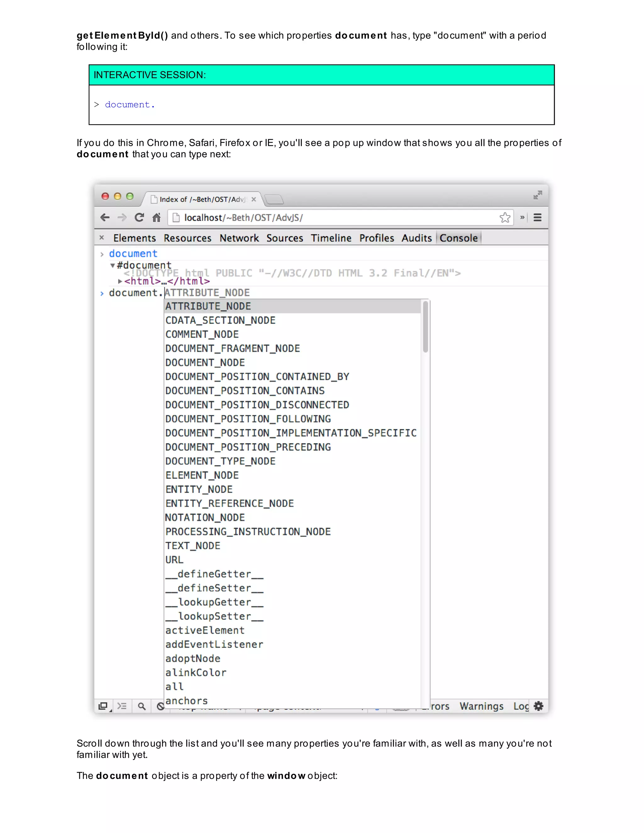Choose __defineGetter__ from autocomplete
This screenshot has height=833, width=644.
pyautogui.click(x=293, y=574)
